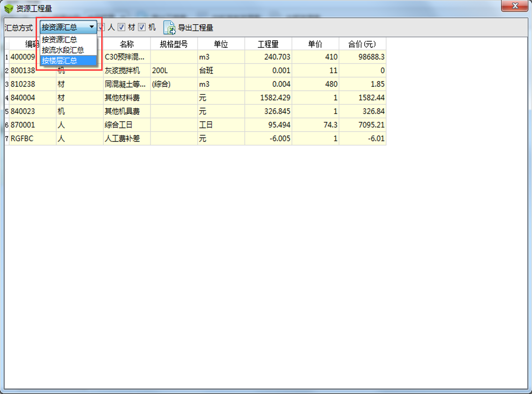Click name cell 其他材料费
Image resolution: width=532 pixels, height=394 pixels.
pyautogui.click(x=127, y=97)
